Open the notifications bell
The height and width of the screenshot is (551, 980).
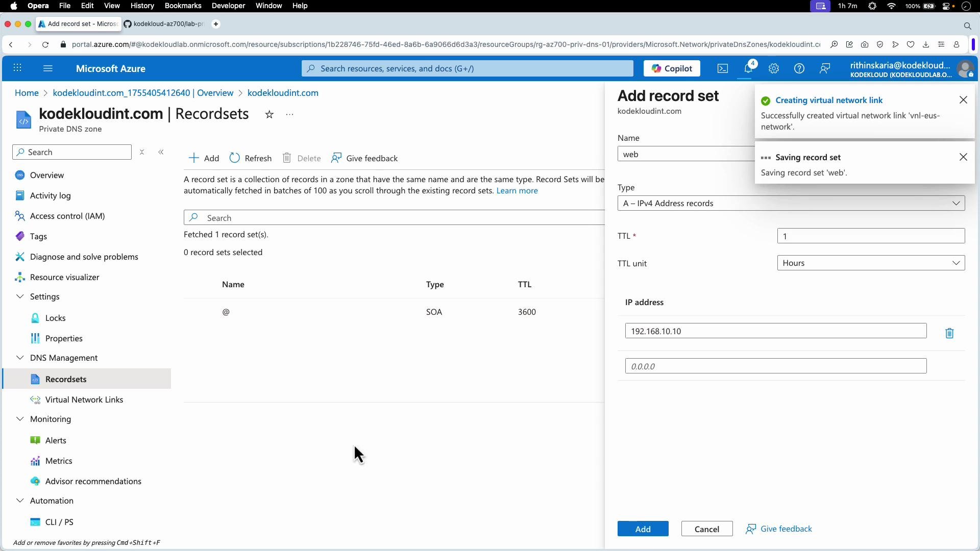748,68
